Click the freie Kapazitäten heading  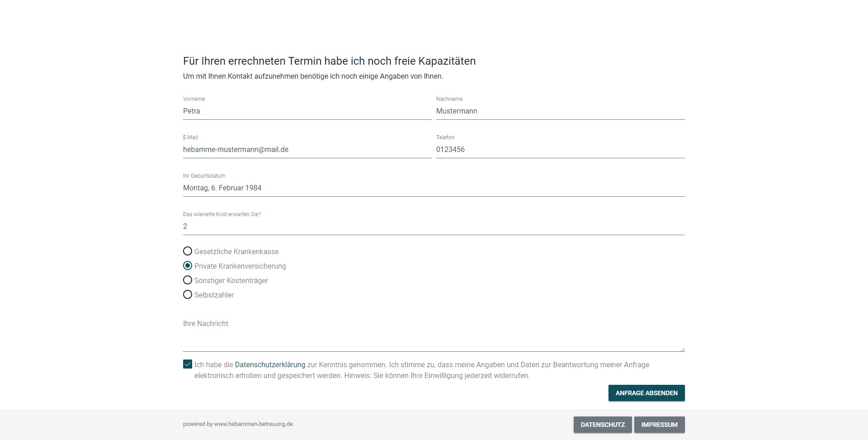pos(329,61)
